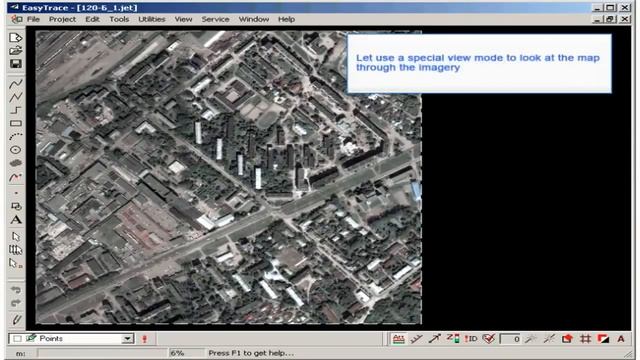The height and width of the screenshot is (360, 640).
Task: Click the Save floppy disk icon
Action: tap(16, 64)
